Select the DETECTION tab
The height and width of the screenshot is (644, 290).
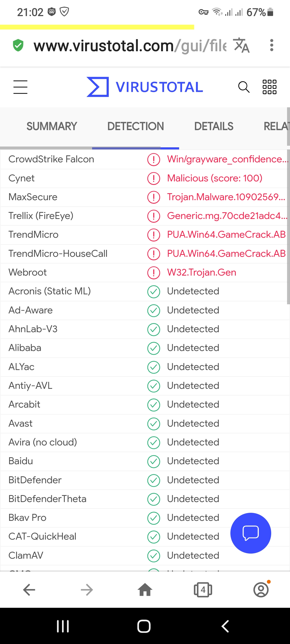click(136, 126)
